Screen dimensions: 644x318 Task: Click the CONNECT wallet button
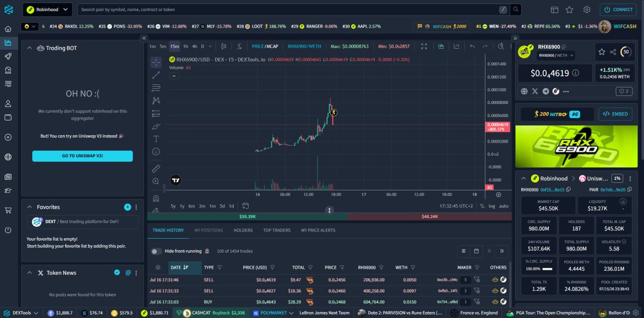click(619, 10)
